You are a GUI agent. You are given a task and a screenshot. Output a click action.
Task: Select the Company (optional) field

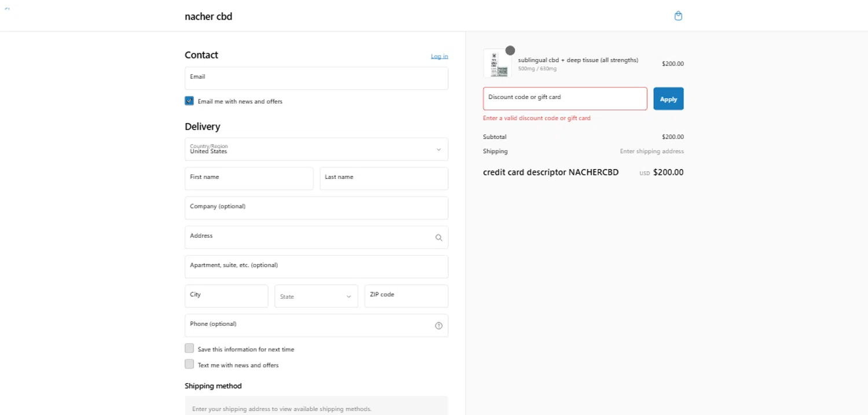[x=316, y=208]
